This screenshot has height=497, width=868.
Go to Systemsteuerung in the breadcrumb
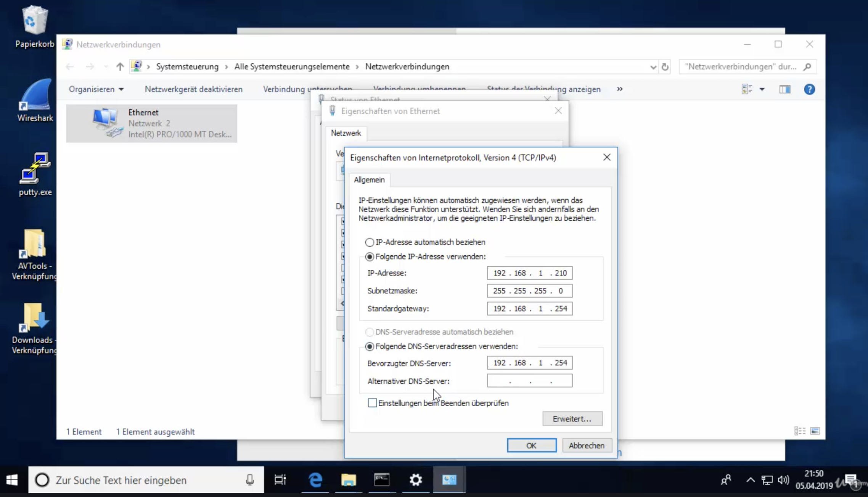187,67
